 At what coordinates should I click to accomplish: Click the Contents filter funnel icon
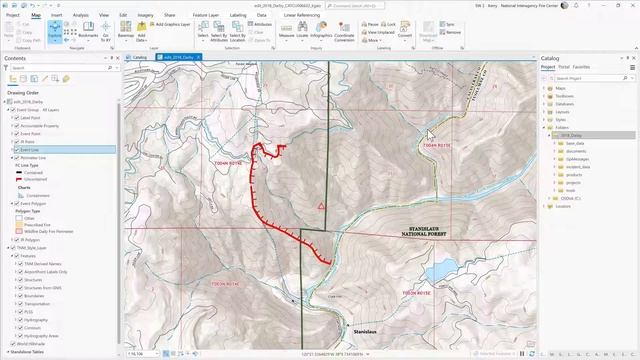click(x=6, y=68)
